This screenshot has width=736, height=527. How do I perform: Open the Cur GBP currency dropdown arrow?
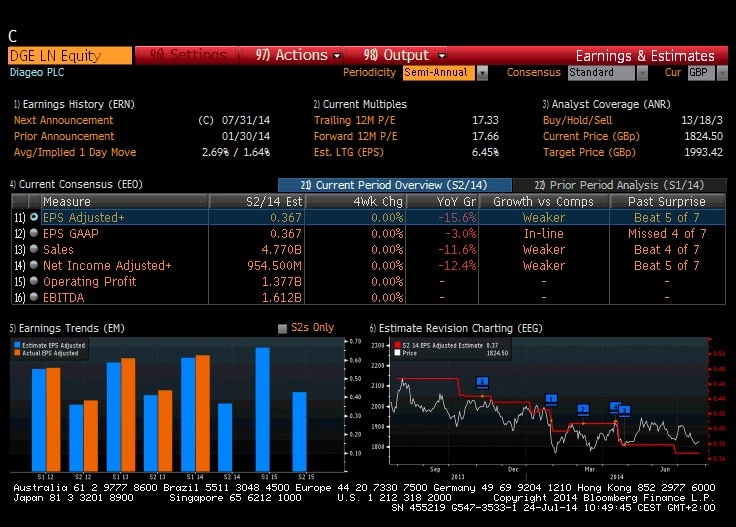(722, 73)
